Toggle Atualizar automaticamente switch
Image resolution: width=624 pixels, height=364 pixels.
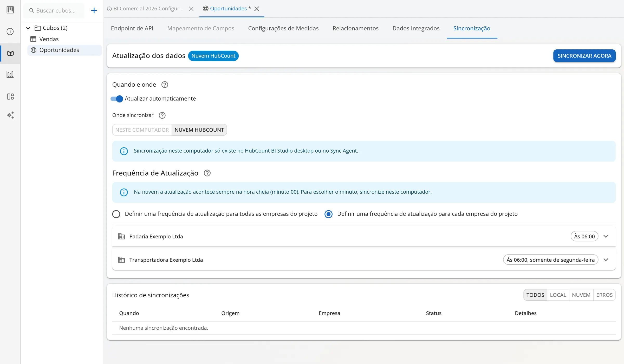[117, 99]
